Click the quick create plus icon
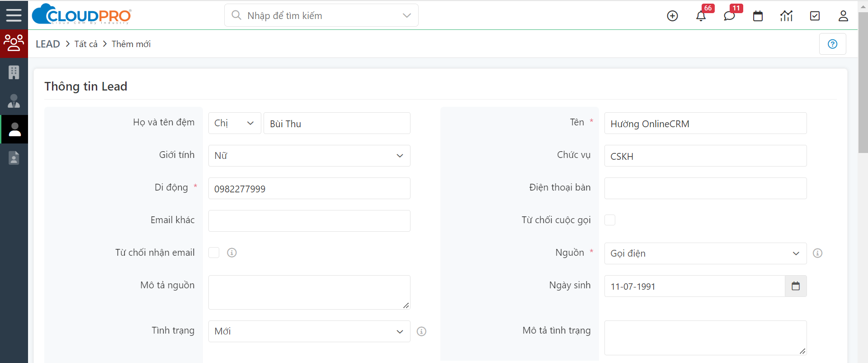Screen dimensions: 868x363 tap(672, 16)
